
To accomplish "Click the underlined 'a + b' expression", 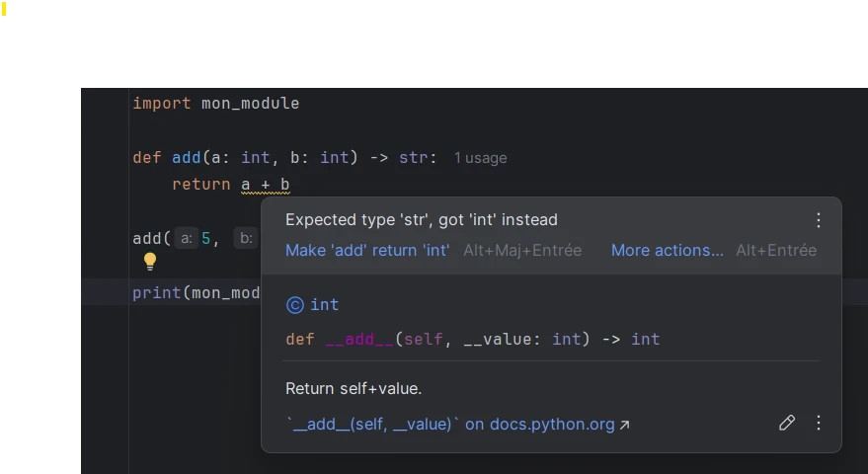I will pos(265,185).
